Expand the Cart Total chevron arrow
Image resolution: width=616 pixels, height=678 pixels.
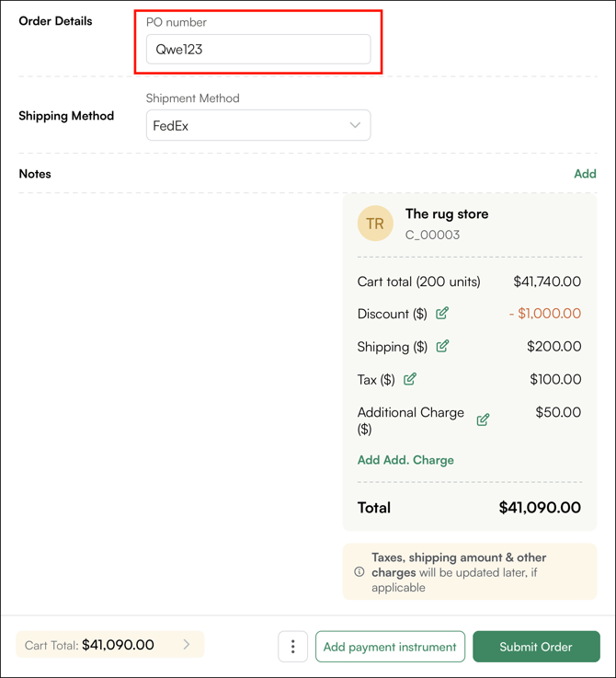[187, 645]
